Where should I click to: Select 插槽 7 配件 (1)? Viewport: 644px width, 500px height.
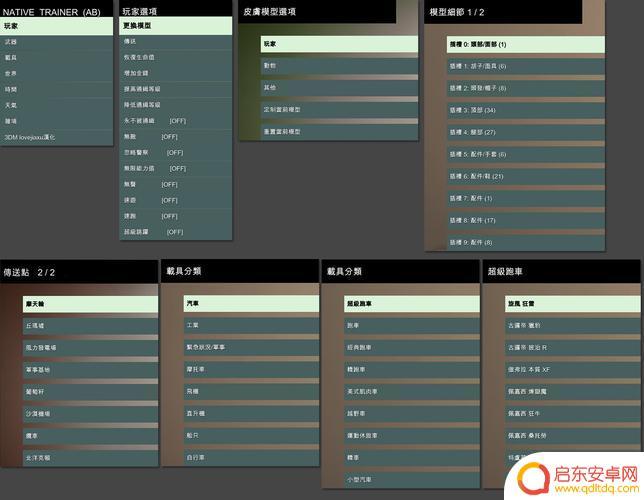[x=526, y=198]
